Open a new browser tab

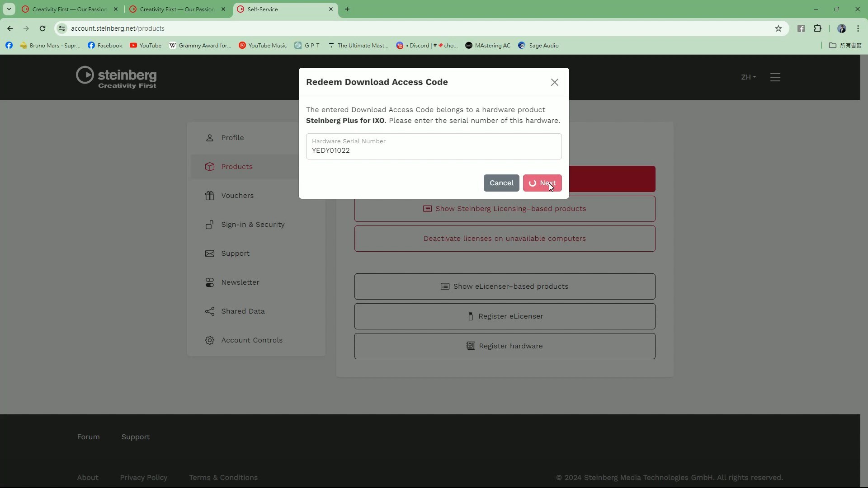click(x=347, y=9)
